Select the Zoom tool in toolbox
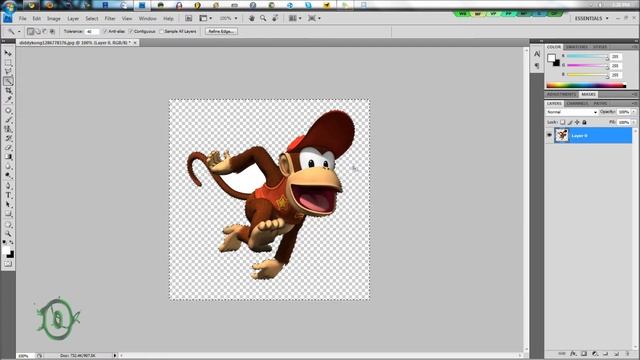The width and height of the screenshot is (640, 360). pos(8,234)
